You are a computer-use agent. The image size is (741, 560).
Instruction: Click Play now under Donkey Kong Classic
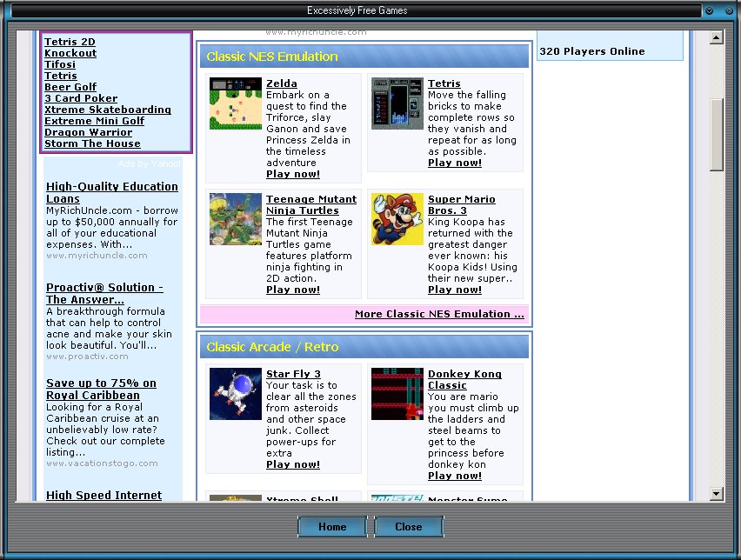(455, 476)
